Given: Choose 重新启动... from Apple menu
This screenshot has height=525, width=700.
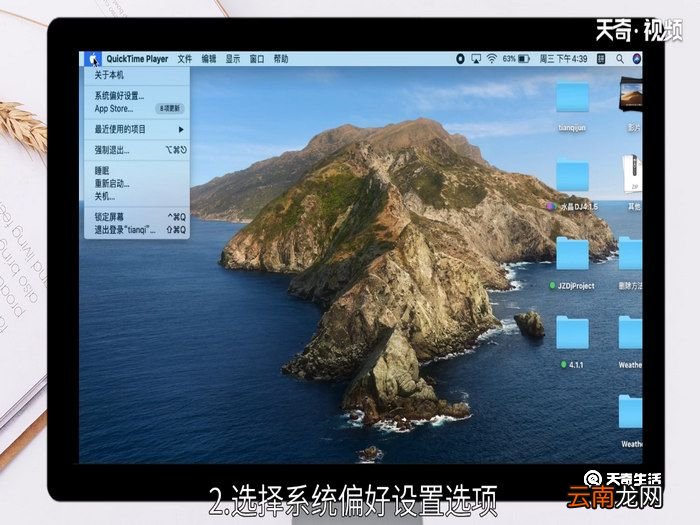Looking at the screenshot, I should coord(137,183).
